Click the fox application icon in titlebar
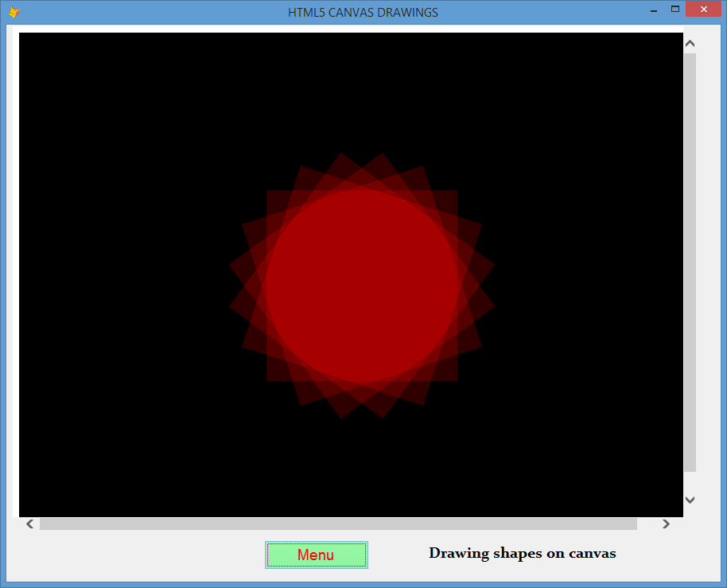 (x=13, y=11)
